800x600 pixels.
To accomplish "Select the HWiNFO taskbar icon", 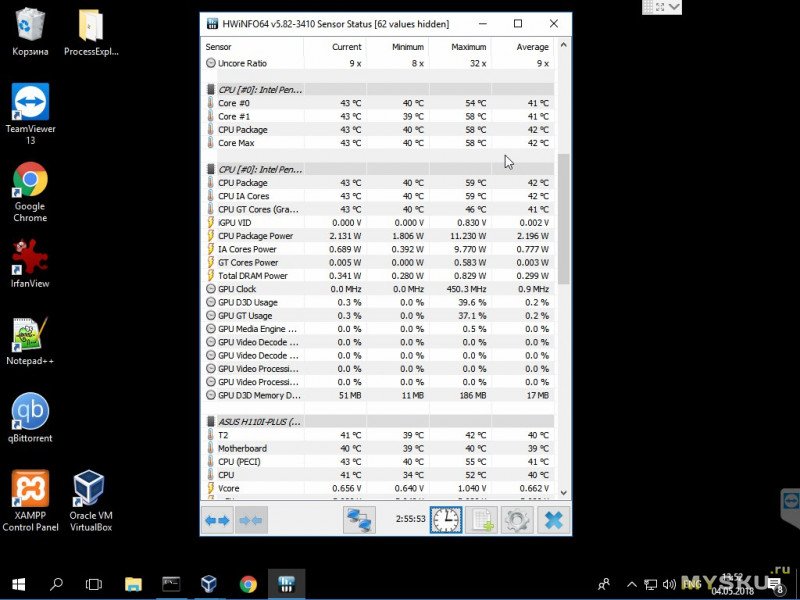I will pyautogui.click(x=286, y=584).
